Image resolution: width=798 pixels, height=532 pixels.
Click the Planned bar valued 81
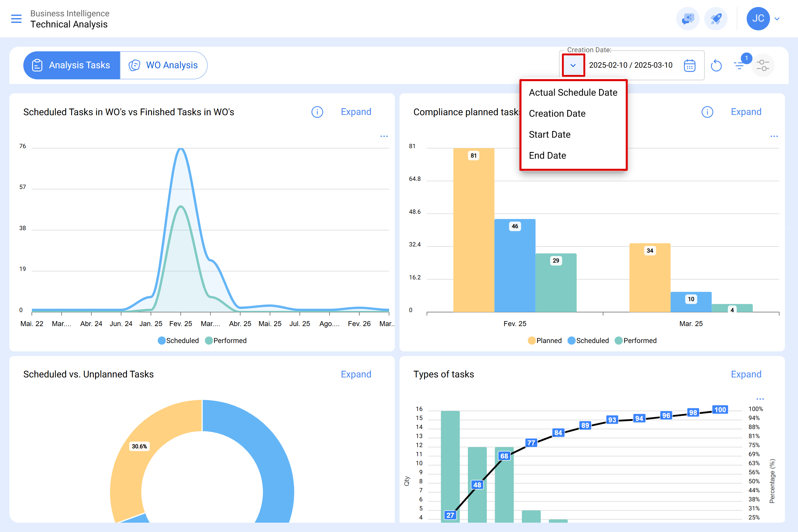(474, 230)
